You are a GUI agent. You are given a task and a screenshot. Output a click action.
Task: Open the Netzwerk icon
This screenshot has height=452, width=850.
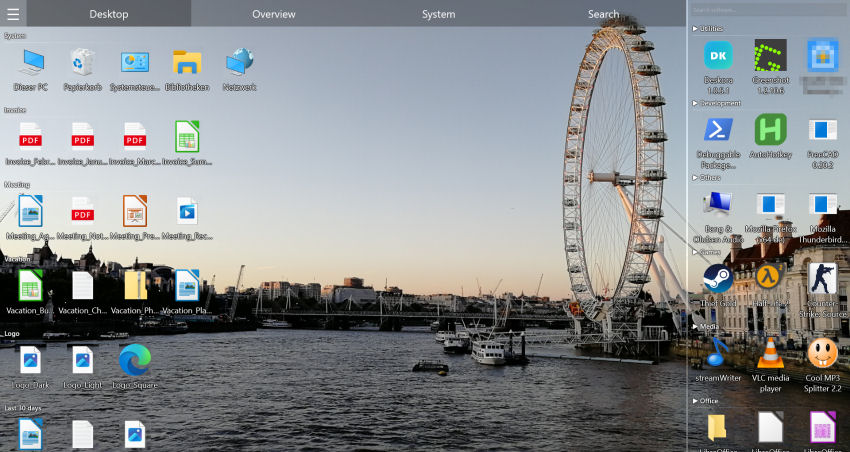239,70
